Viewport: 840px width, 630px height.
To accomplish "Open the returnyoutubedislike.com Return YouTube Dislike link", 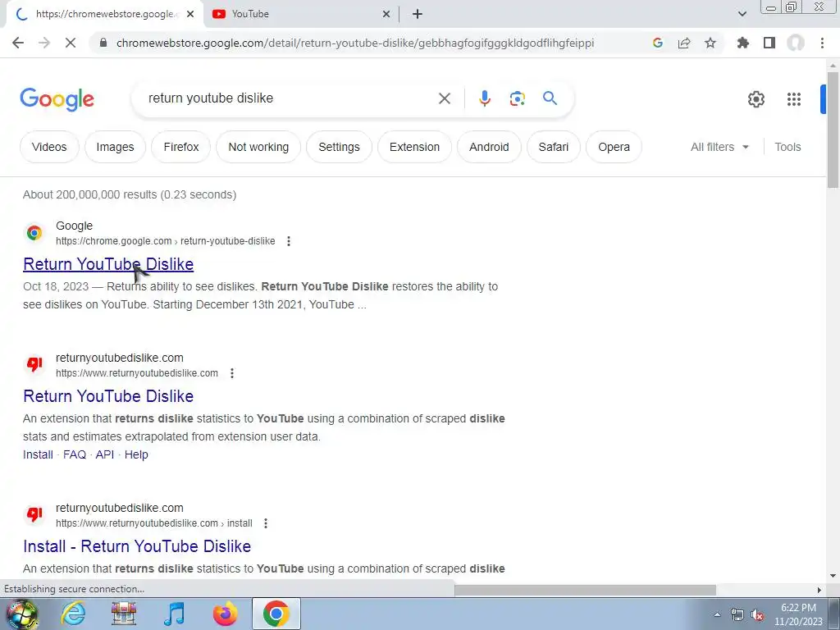I will tap(108, 396).
